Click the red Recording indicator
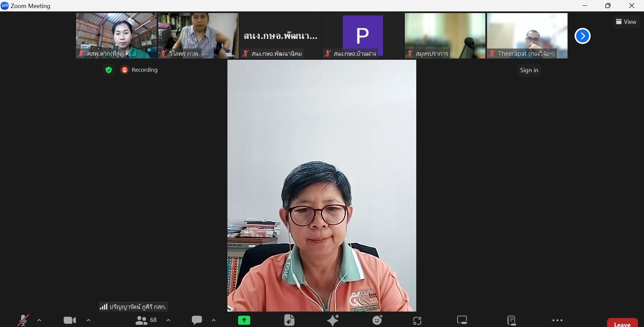Image resolution: width=644 pixels, height=327 pixels. tap(140, 70)
